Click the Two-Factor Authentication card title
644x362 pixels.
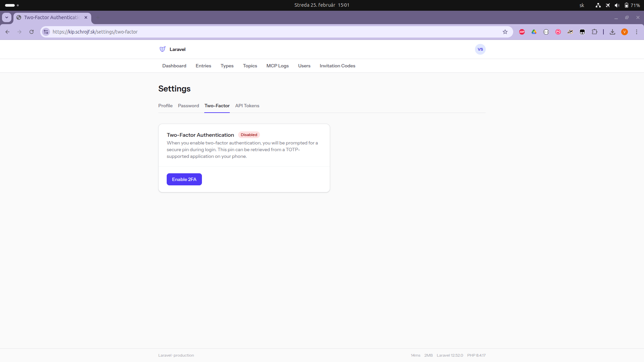coord(200,135)
